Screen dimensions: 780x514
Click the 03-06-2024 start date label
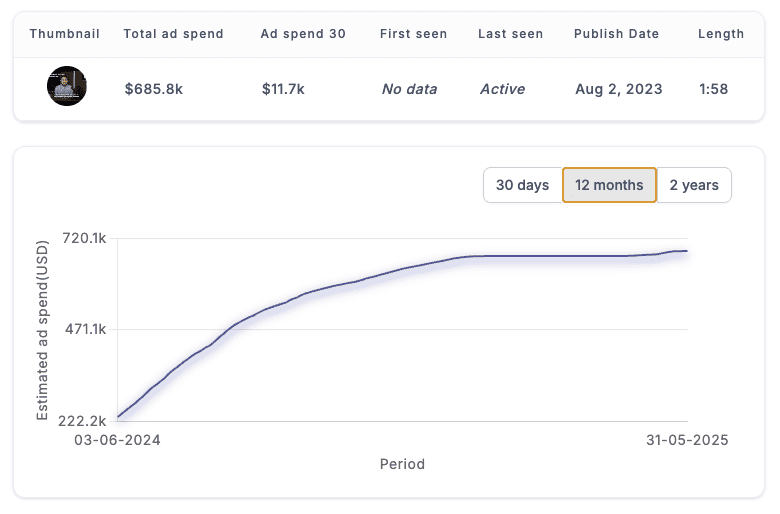pyautogui.click(x=117, y=440)
